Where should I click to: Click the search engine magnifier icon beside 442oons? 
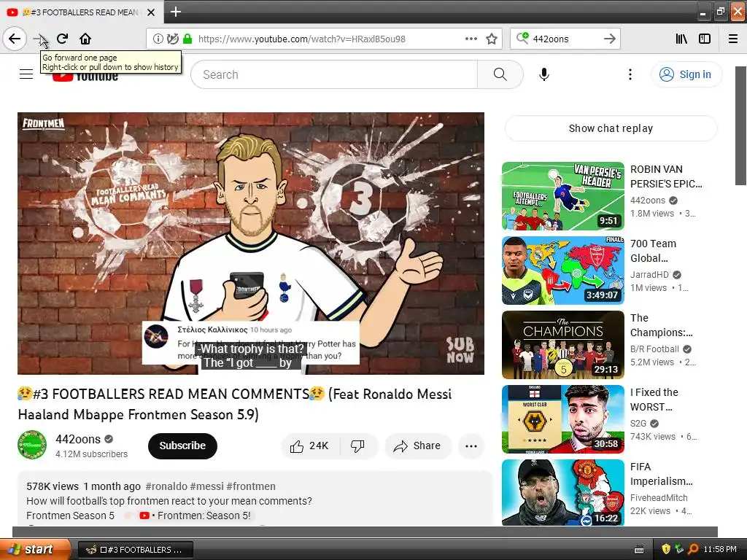[522, 38]
